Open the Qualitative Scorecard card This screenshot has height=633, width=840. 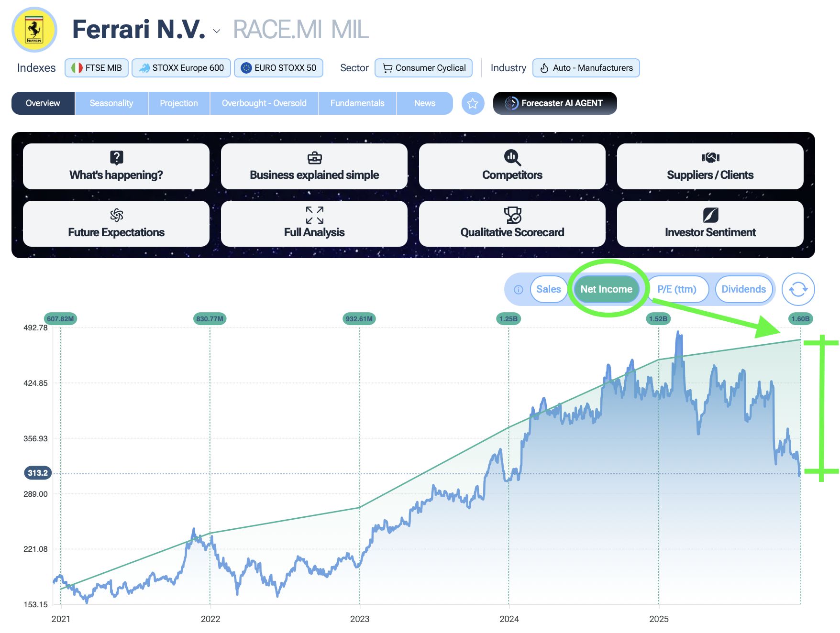tap(512, 224)
